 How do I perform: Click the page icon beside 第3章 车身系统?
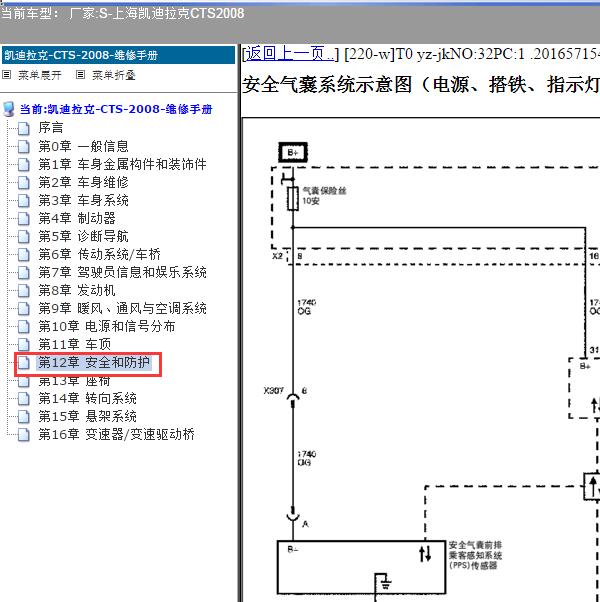coord(24,201)
